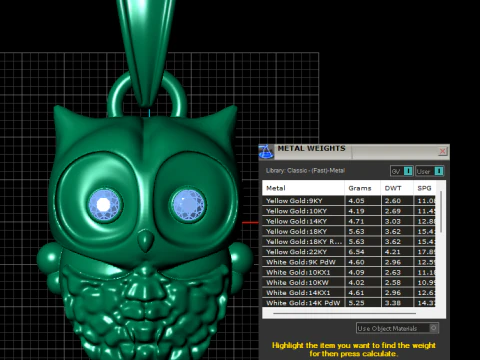Click the metal list vertical scrollbar
The image size is (480, 360).
tap(441, 212)
